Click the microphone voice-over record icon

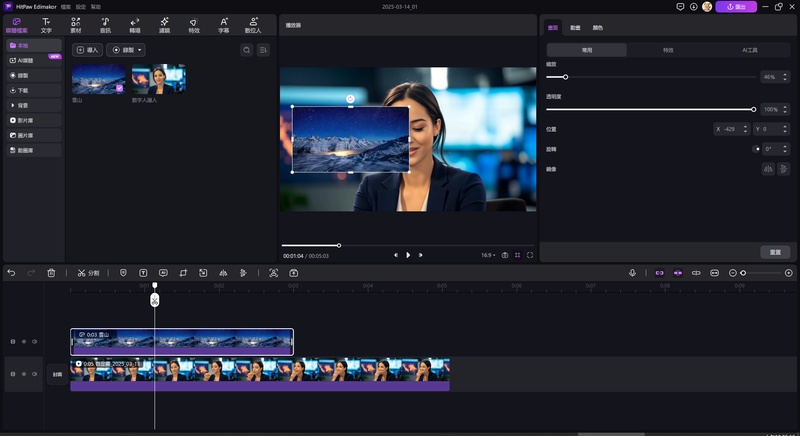[632, 273]
